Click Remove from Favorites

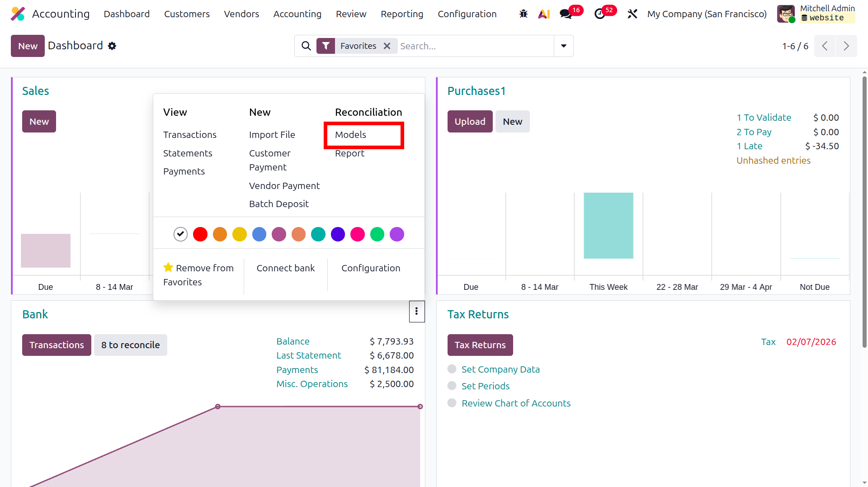pos(198,275)
